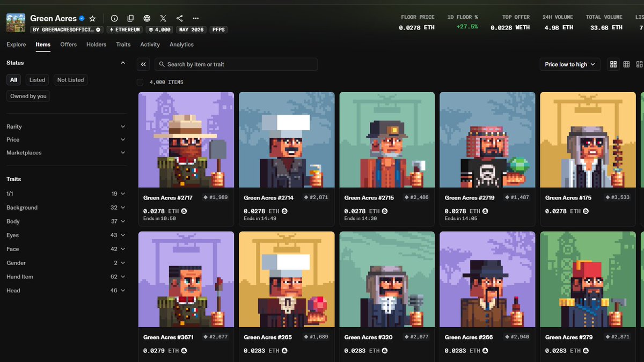Share the Green Acres collection
The height and width of the screenshot is (362, 644).
[x=179, y=18]
